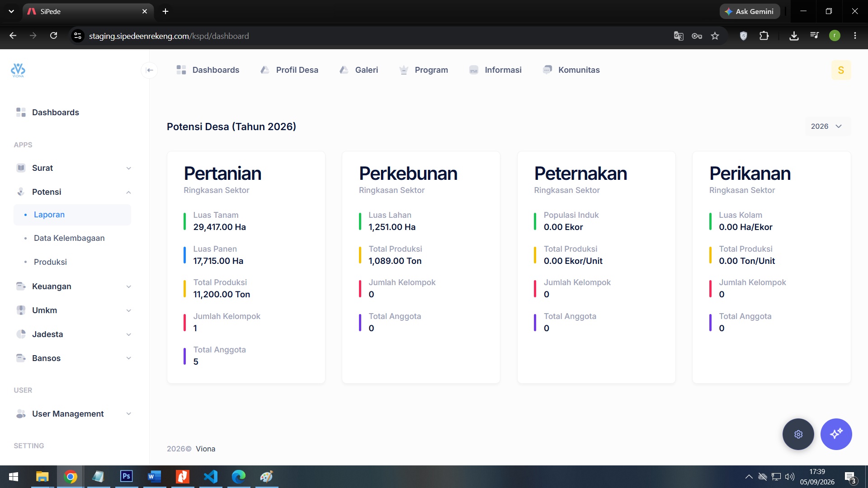The height and width of the screenshot is (488, 868).
Task: Open Chrome downloads icon
Action: (x=794, y=36)
